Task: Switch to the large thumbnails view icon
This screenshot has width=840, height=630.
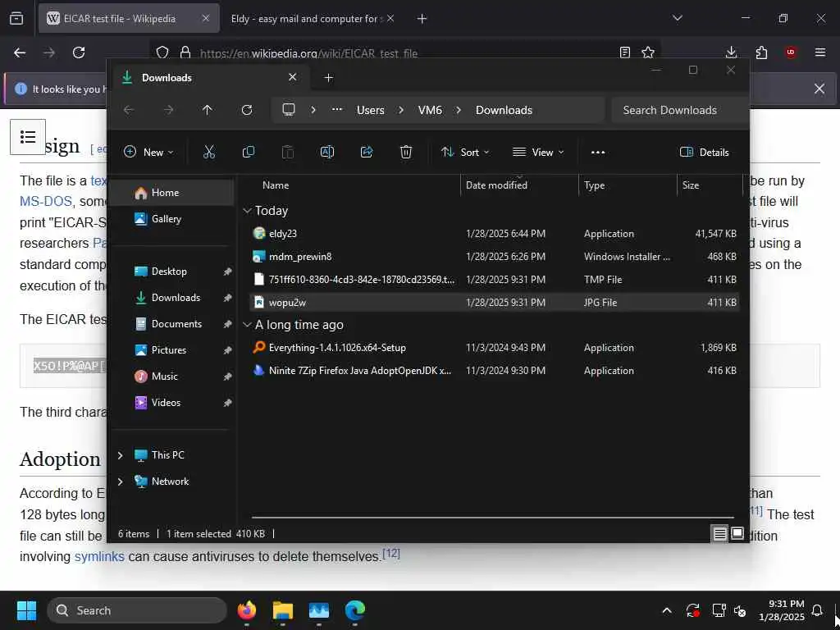Action: [737, 533]
